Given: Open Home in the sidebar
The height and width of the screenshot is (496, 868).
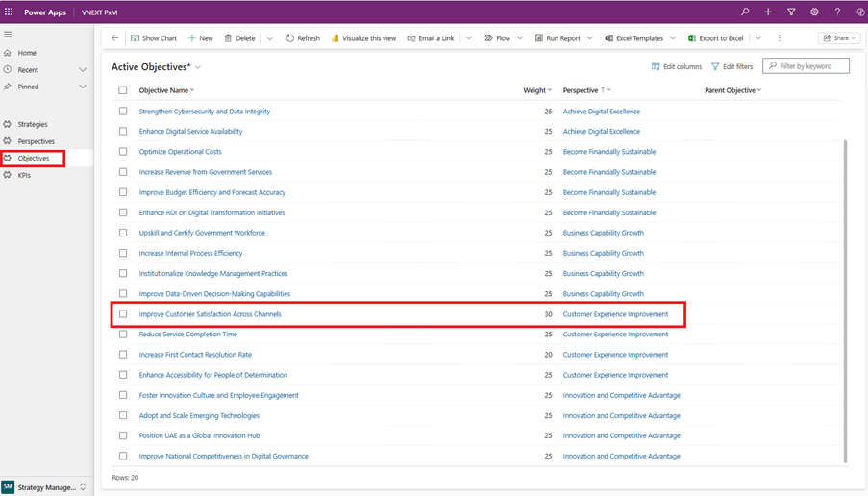Looking at the screenshot, I should (x=27, y=53).
